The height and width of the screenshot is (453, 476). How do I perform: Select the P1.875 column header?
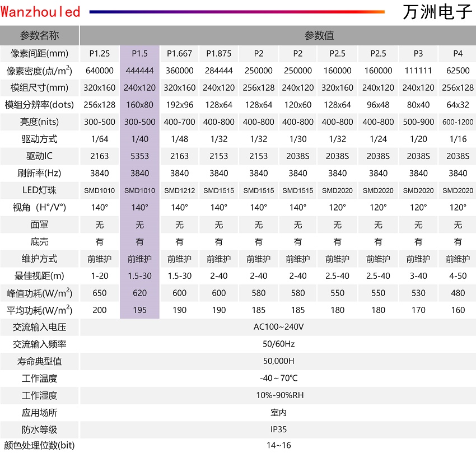pos(218,54)
